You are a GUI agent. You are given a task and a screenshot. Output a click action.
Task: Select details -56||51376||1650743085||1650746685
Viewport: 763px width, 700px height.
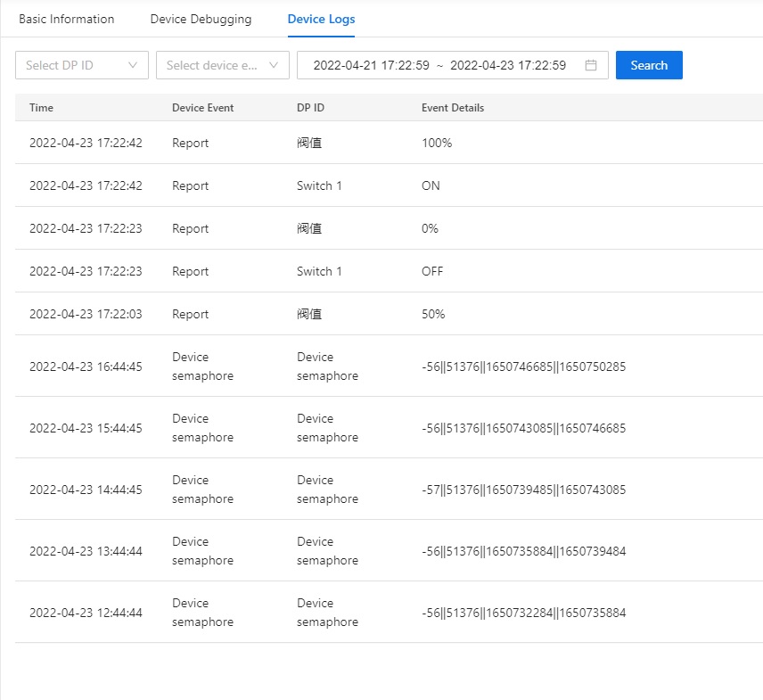pos(523,428)
